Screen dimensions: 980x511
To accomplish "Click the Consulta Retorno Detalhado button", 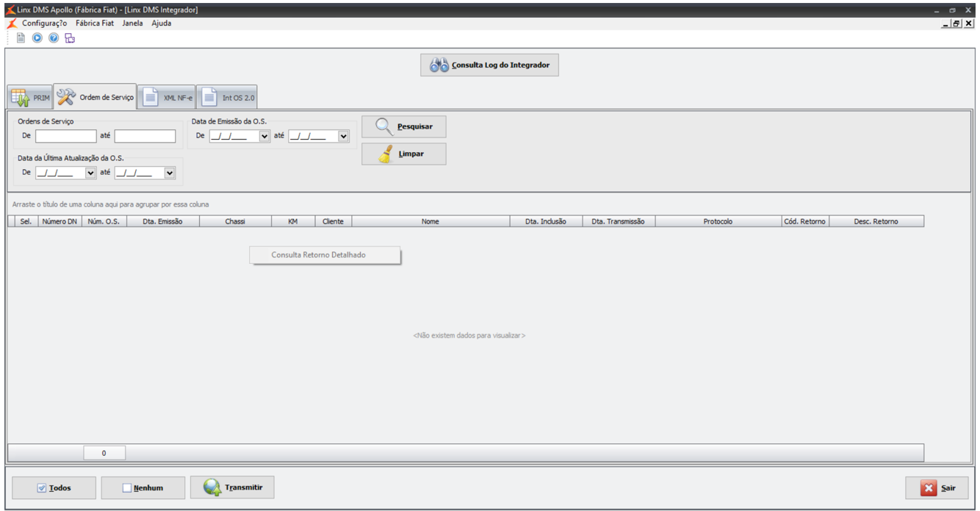I will (325, 255).
